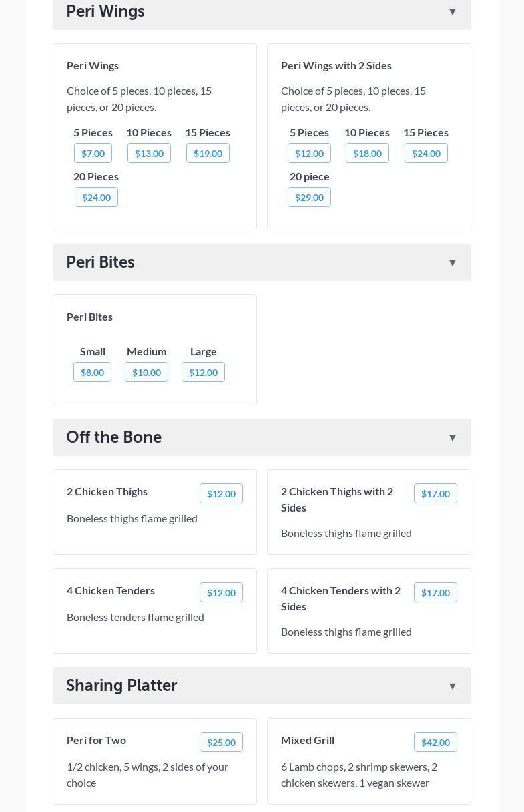Choose wings with 2 sides $12.00 option
524x812 pixels.
309,154
